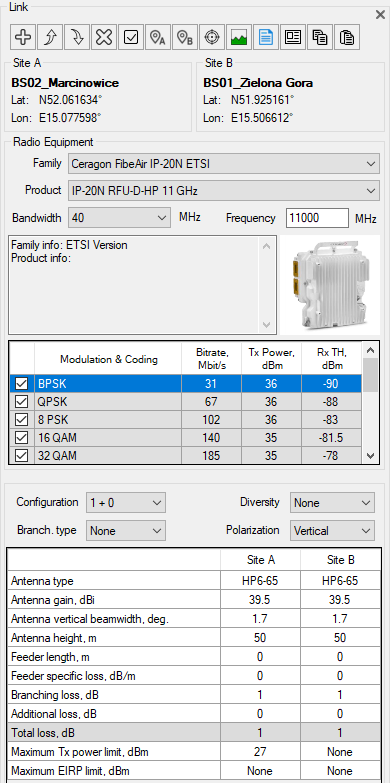
Task: Click the 32 QAM Rx threshold -78
Action: (332, 455)
